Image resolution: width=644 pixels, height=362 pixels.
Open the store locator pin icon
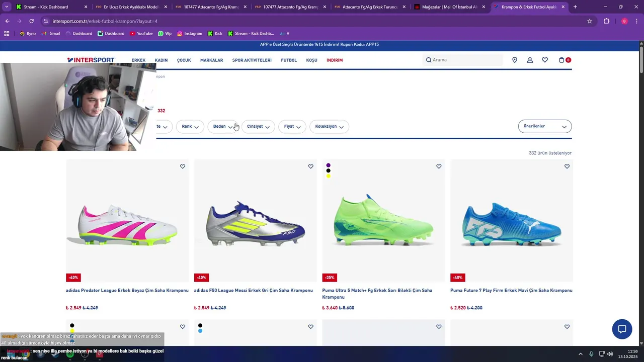(x=514, y=60)
